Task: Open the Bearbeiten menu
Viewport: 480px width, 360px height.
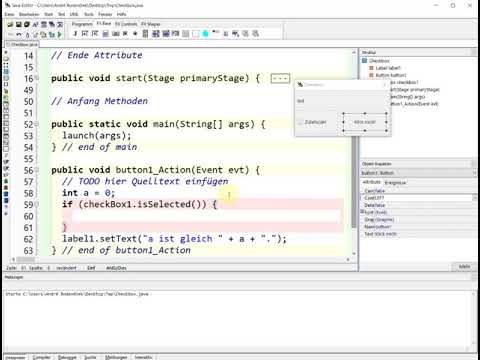Action: 29,14
